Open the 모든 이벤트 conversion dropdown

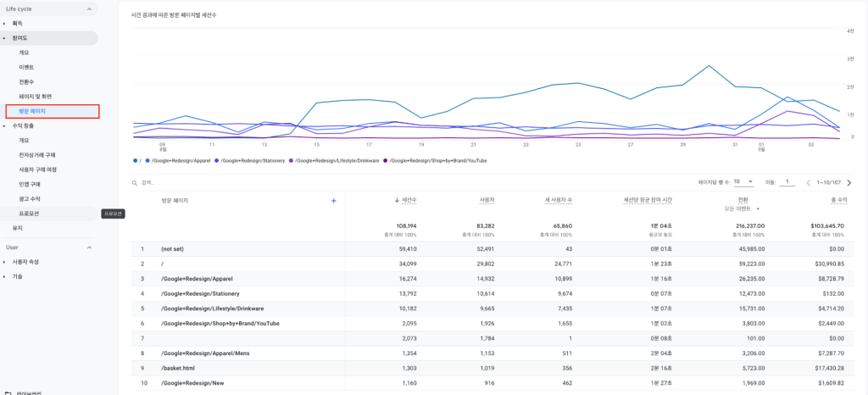pos(741,209)
